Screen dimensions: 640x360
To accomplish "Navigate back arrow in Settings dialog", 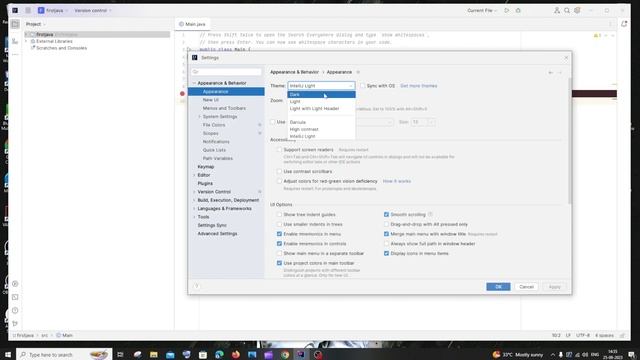I will point(551,72).
